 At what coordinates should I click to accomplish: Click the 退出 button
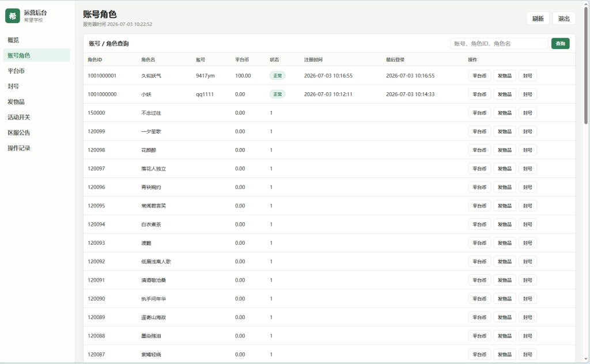tap(563, 18)
